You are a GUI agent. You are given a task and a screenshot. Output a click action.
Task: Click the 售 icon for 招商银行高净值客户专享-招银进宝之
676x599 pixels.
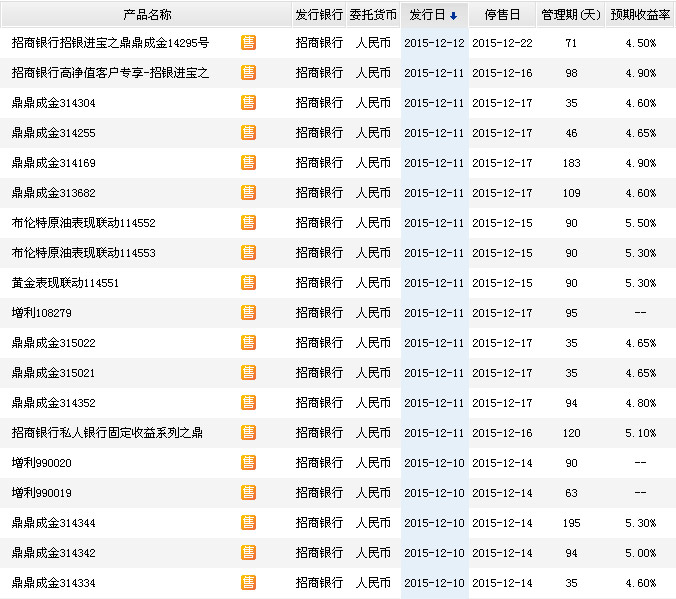[x=248, y=73]
